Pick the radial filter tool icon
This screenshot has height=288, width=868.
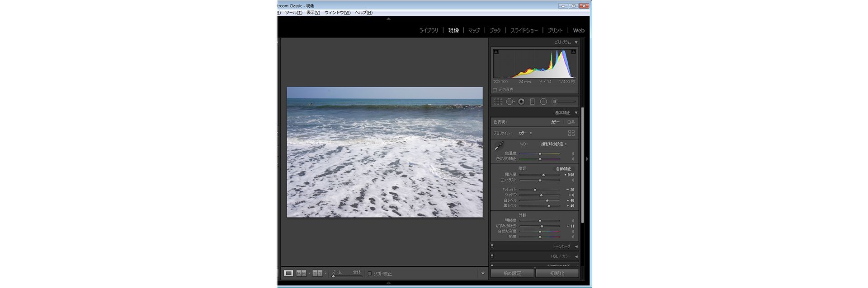click(543, 102)
